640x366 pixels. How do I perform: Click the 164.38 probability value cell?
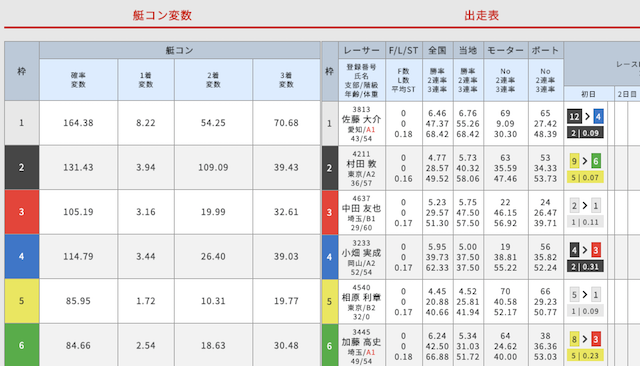coord(78,123)
